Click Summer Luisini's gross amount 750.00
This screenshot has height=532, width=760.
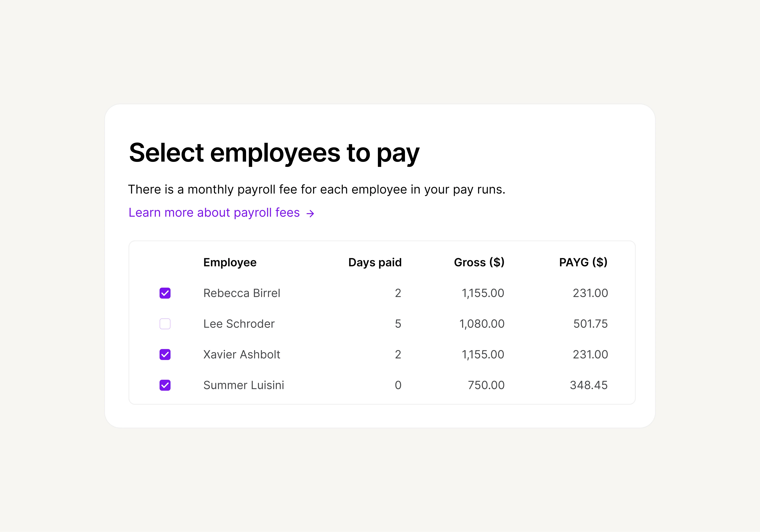[486, 385]
